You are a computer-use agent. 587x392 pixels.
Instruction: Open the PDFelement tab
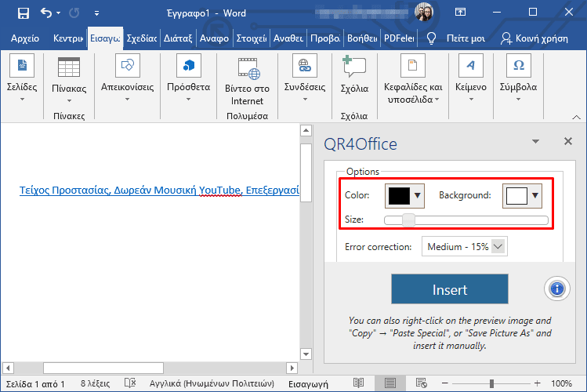click(399, 38)
